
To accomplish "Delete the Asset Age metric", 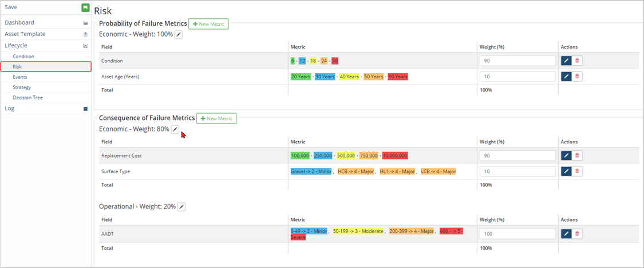I will 577,77.
